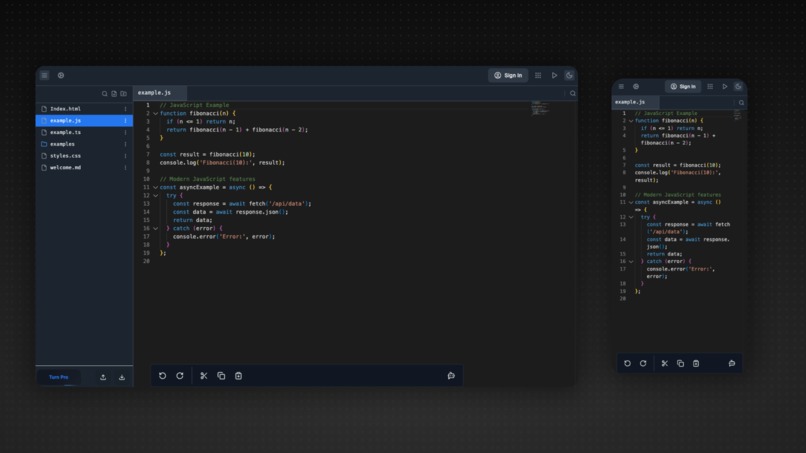
Task: Click the minimap in mobile preview editor
Action: [738, 115]
